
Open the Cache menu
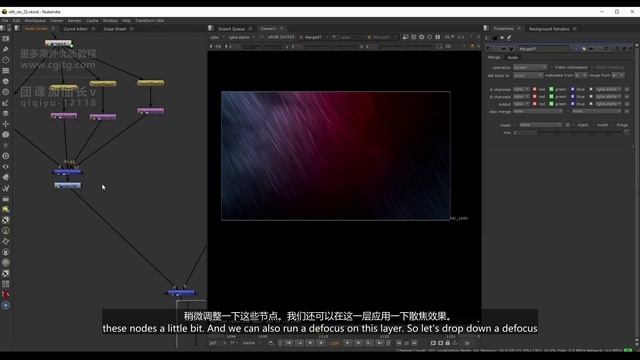click(92, 20)
